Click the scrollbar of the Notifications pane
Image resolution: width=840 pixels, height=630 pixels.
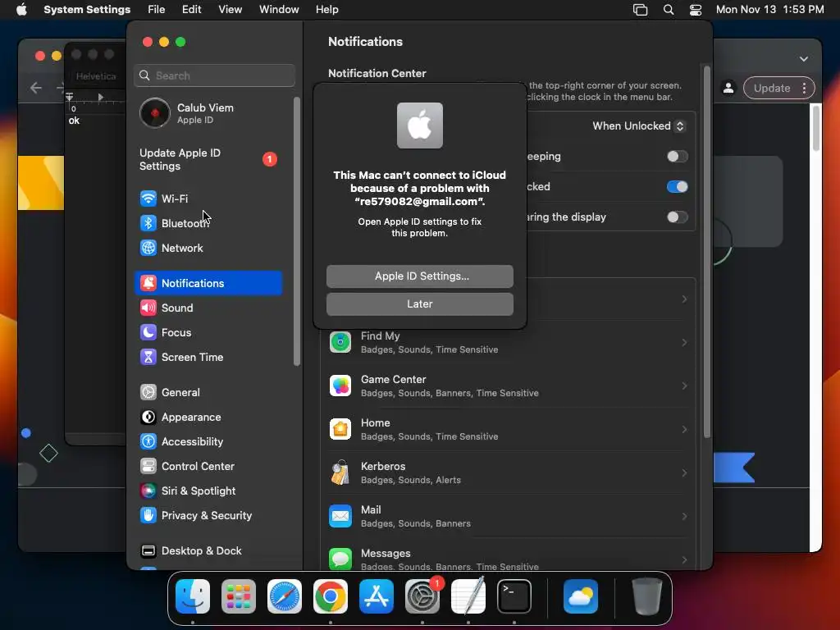pos(706,252)
